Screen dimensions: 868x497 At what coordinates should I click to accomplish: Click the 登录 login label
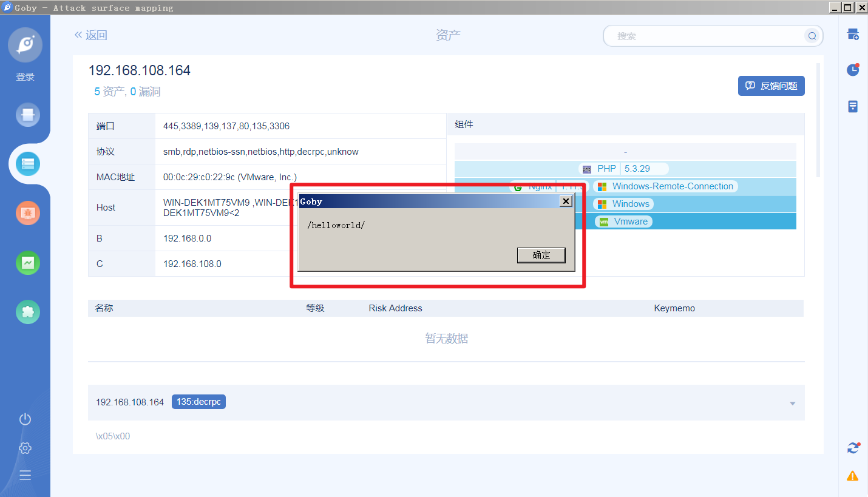coord(25,77)
